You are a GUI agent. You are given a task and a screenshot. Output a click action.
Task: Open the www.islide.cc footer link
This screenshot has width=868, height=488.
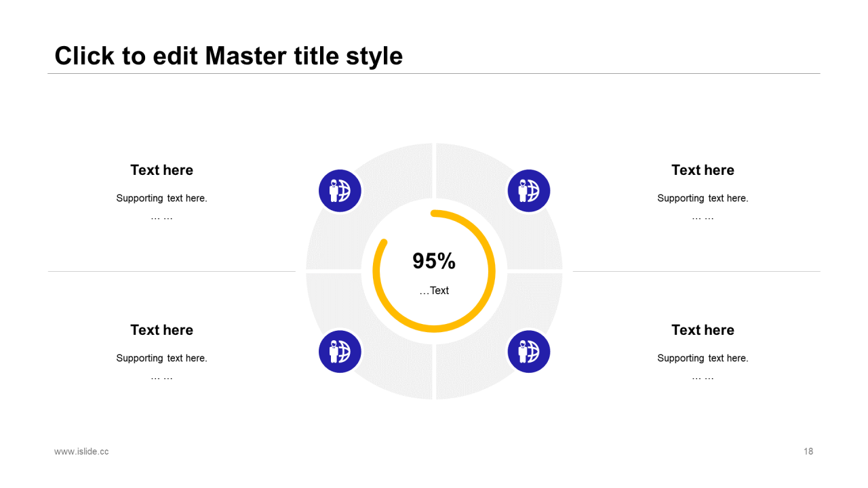tap(81, 451)
